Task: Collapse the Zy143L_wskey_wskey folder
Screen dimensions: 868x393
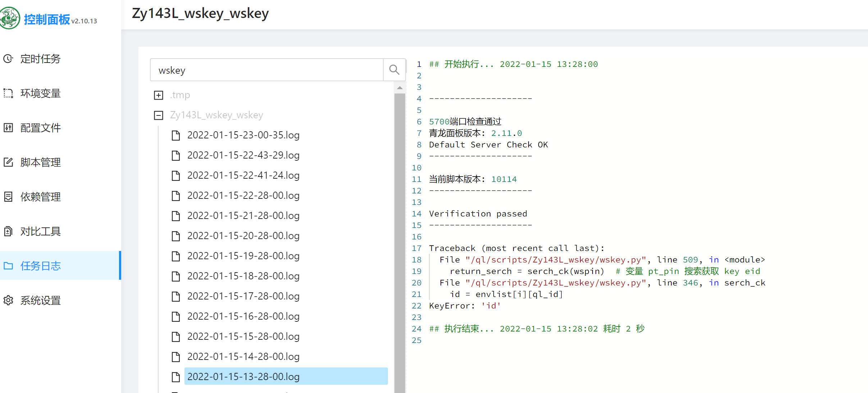Action: pos(159,115)
